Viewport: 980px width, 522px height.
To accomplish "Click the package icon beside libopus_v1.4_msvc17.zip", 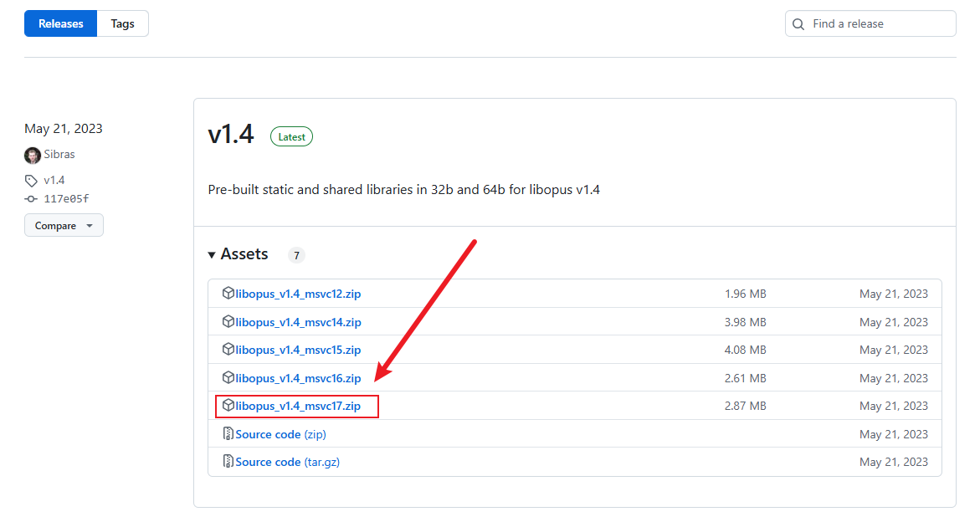I will (x=228, y=406).
